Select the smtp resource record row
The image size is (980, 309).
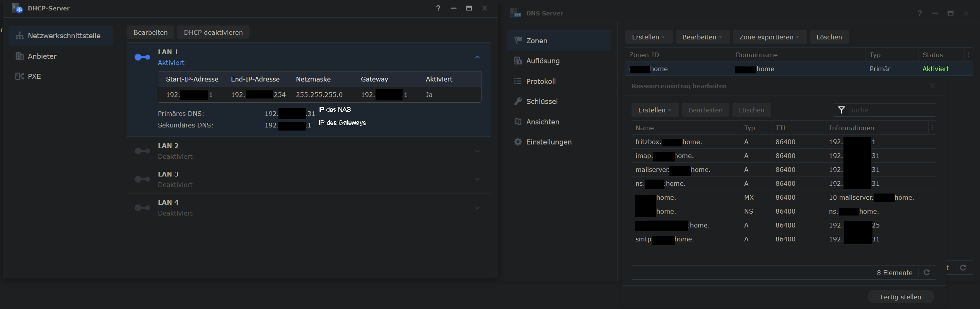[x=784, y=239]
